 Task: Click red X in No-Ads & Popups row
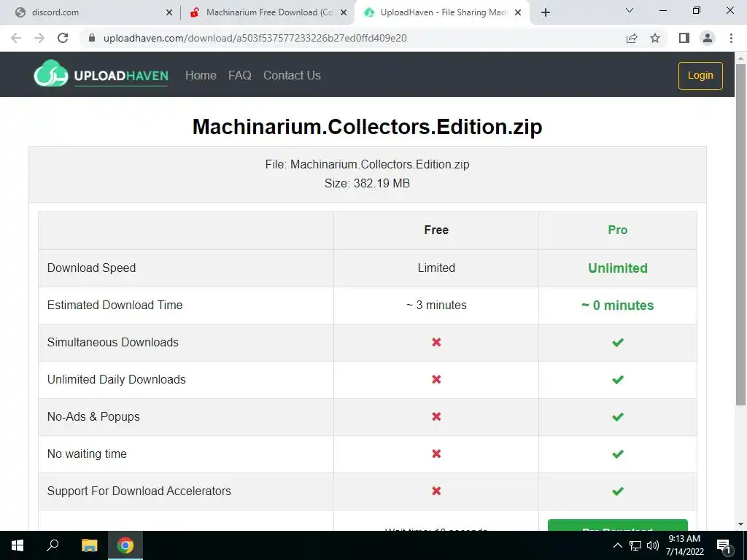click(x=436, y=416)
